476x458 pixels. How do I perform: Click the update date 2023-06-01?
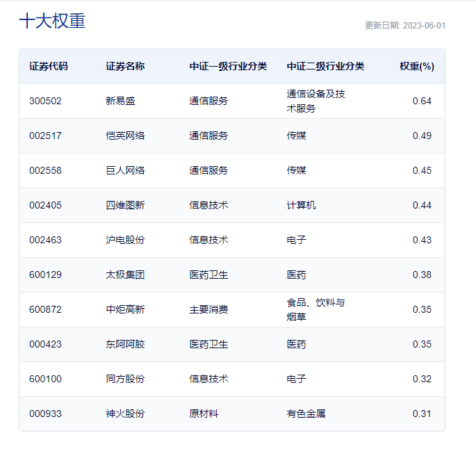coord(424,26)
